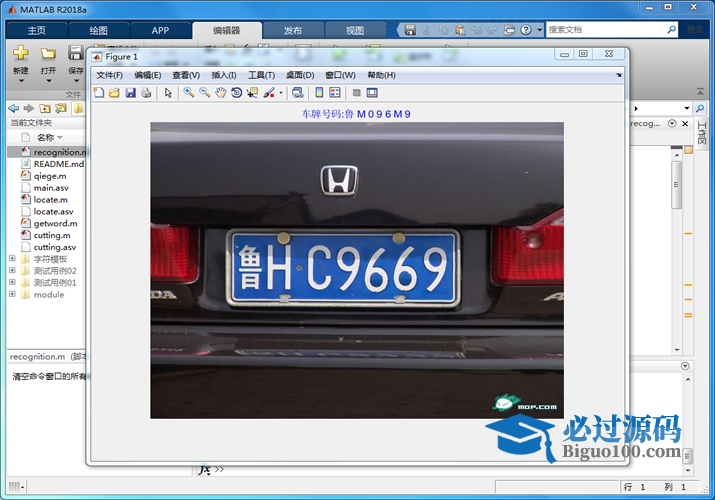The image size is (715, 500).
Task: Click the search magnifier in documentation box
Action: point(671,30)
